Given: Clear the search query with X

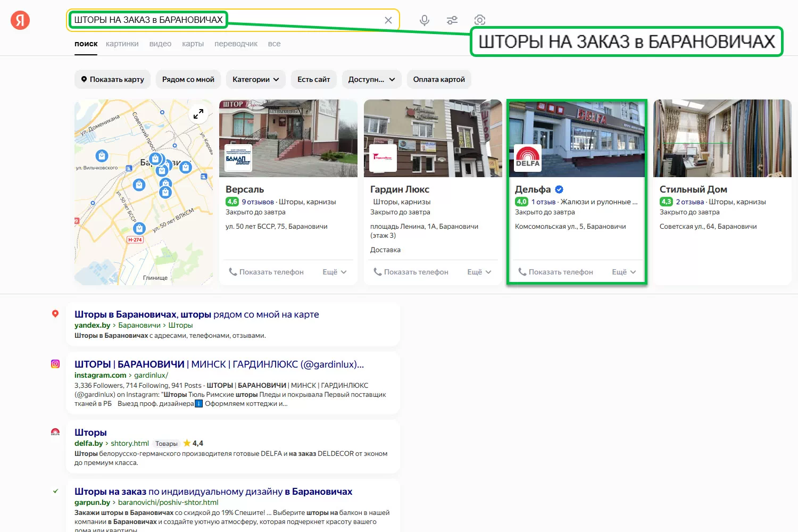Looking at the screenshot, I should coord(388,20).
